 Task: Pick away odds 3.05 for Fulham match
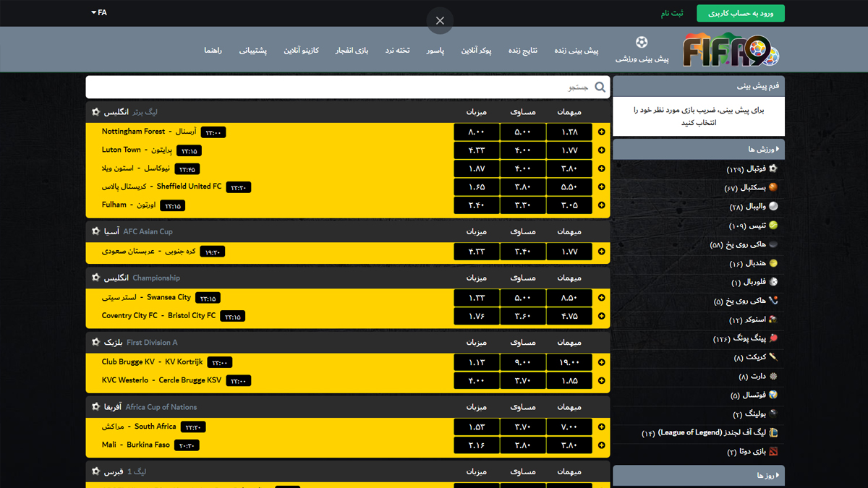tap(569, 205)
